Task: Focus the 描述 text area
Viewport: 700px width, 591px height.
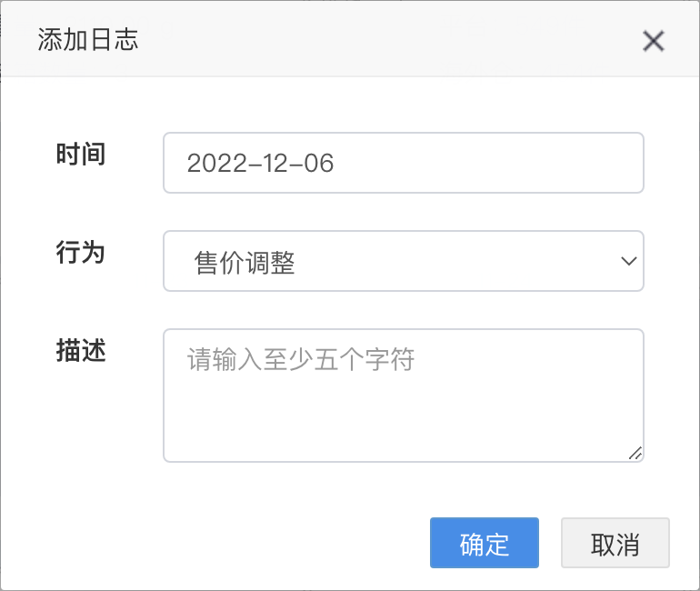Action: point(403,396)
